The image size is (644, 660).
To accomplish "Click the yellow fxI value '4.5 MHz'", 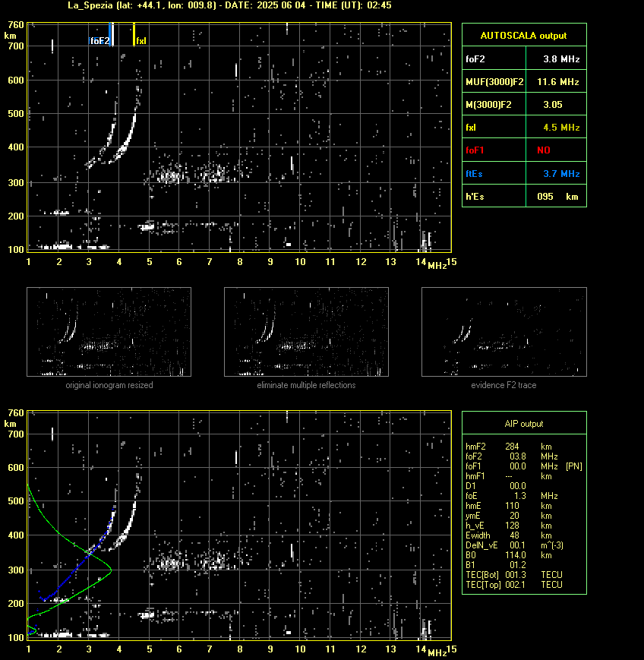I will tap(561, 127).
